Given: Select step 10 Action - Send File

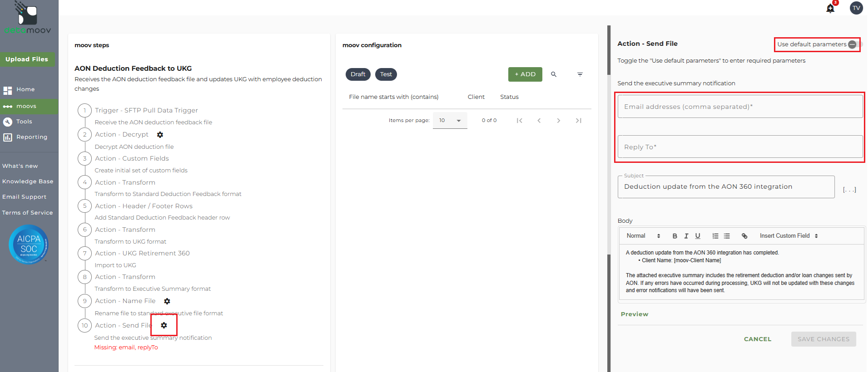Looking at the screenshot, I should coord(123,326).
